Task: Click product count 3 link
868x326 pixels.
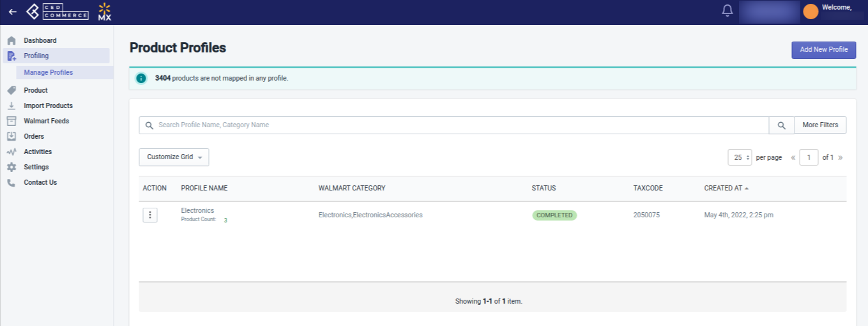Action: tap(225, 220)
